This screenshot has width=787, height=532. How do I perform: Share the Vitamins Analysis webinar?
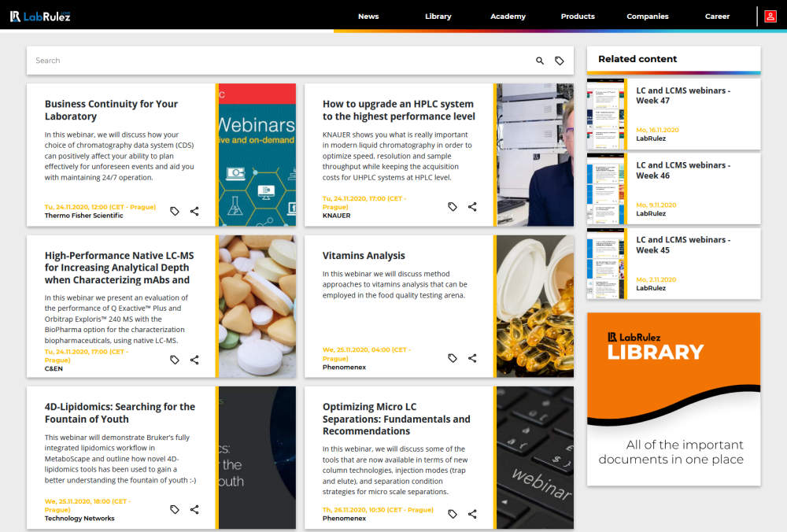pos(472,358)
